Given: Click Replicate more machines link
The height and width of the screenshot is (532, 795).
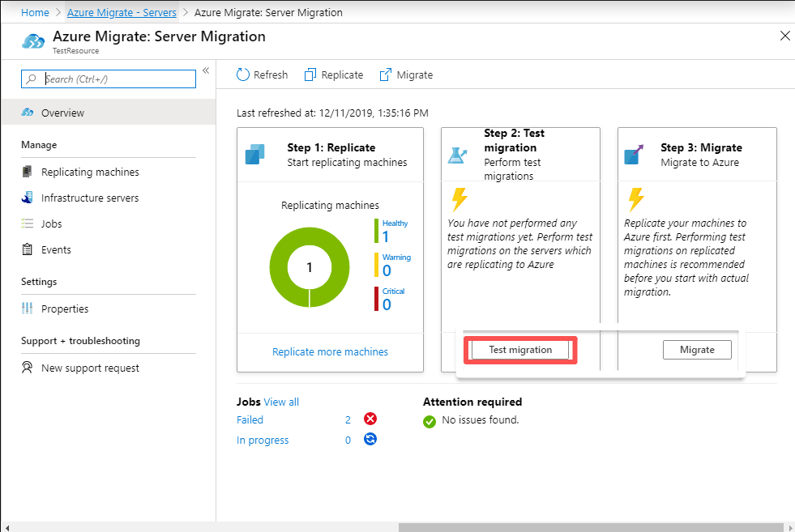Looking at the screenshot, I should [330, 351].
